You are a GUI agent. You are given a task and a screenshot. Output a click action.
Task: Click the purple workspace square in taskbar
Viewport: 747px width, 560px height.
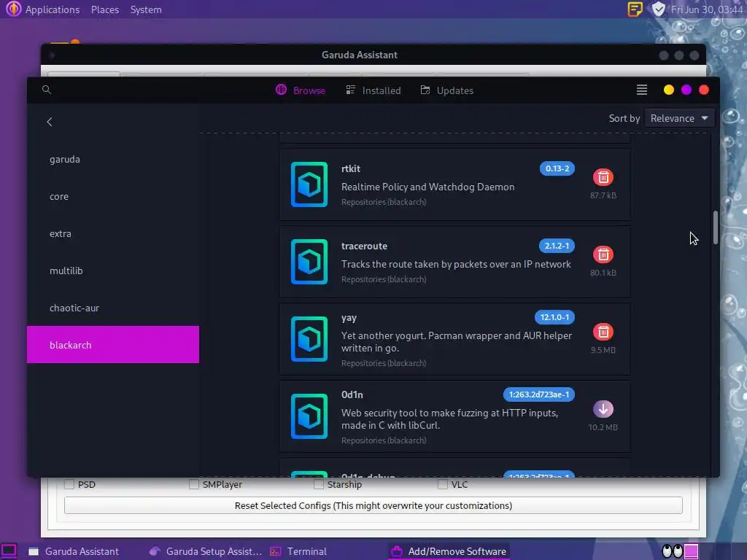point(692,551)
